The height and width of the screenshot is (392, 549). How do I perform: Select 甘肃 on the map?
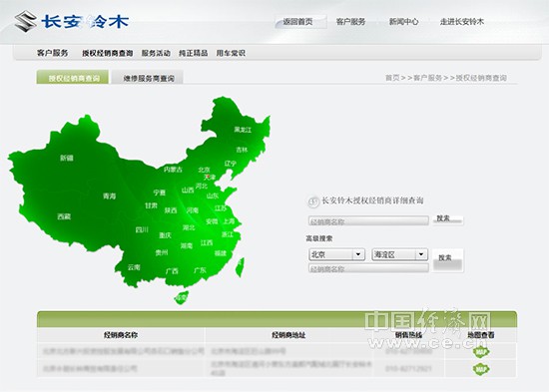click(x=152, y=205)
